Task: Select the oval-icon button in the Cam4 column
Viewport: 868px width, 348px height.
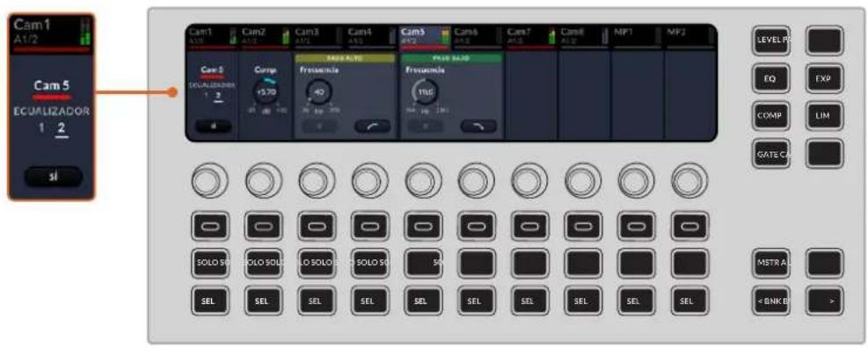Action: click(369, 227)
